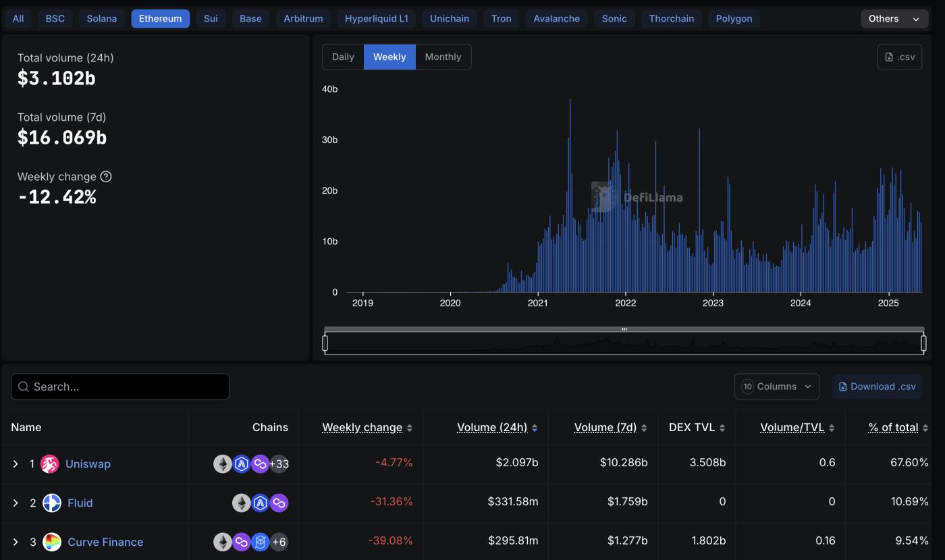
Task: Open the Uniswap protocol page link
Action: point(88,464)
